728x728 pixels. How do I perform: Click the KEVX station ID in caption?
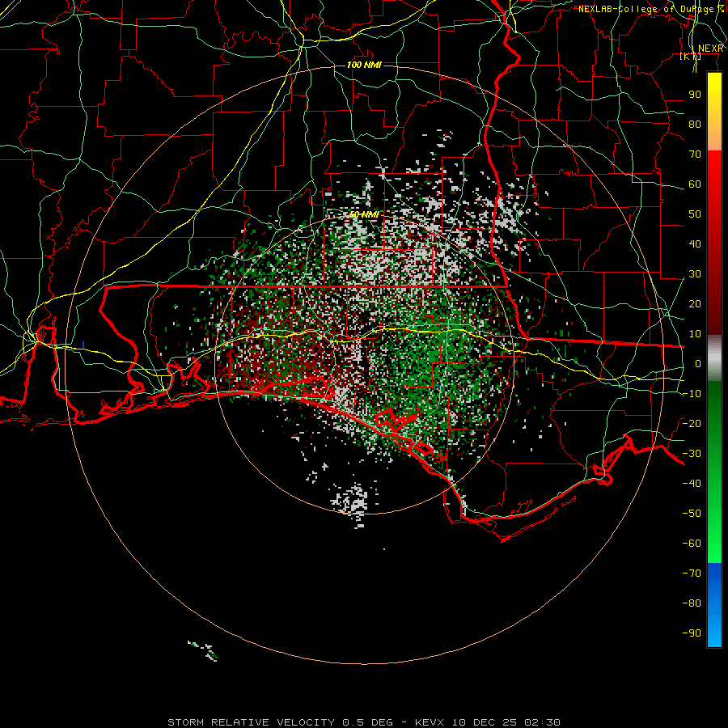click(430, 722)
